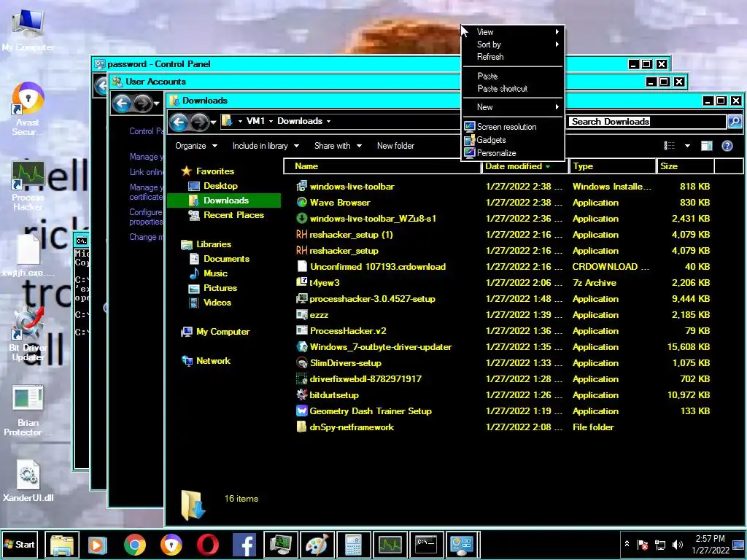Open the Share with dropdown

pyautogui.click(x=338, y=146)
